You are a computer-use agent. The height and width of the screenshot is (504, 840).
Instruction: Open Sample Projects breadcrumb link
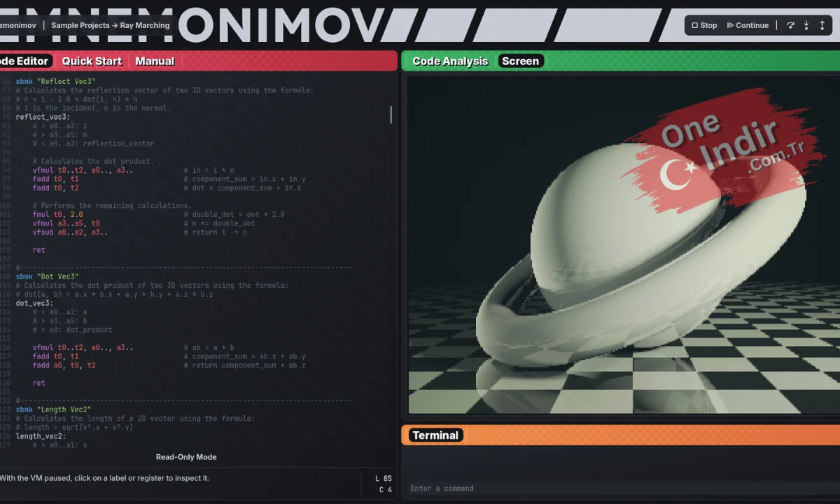coord(80,25)
